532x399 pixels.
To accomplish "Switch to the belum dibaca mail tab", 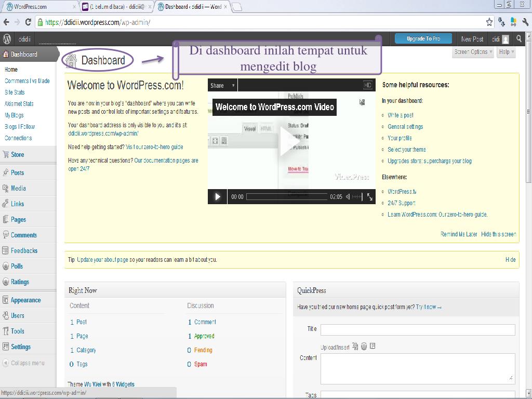I will [116, 6].
